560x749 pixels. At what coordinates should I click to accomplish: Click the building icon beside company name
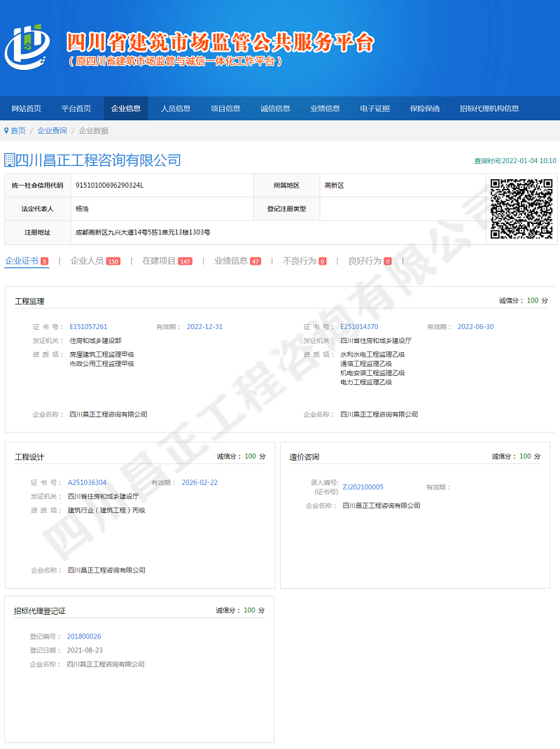pyautogui.click(x=9, y=160)
